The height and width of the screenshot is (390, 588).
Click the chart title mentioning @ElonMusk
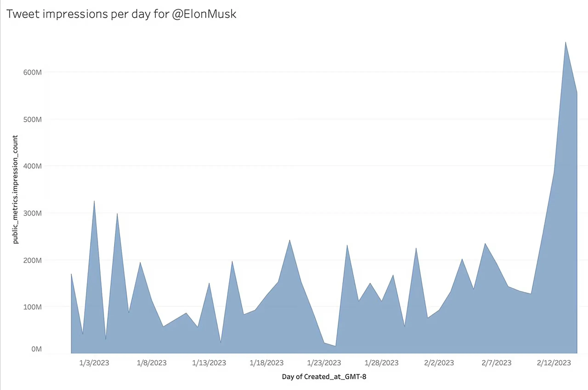[121, 14]
